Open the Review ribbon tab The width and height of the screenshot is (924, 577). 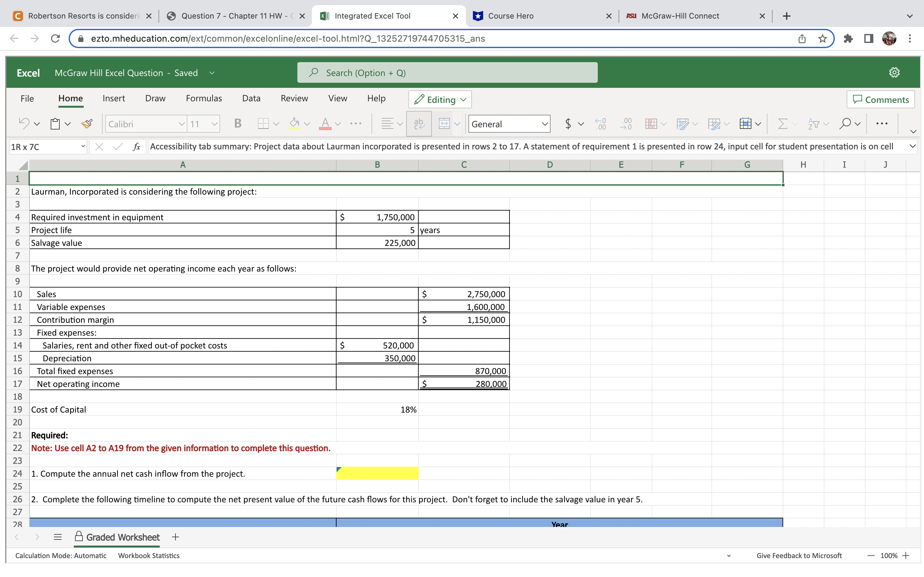tap(294, 98)
